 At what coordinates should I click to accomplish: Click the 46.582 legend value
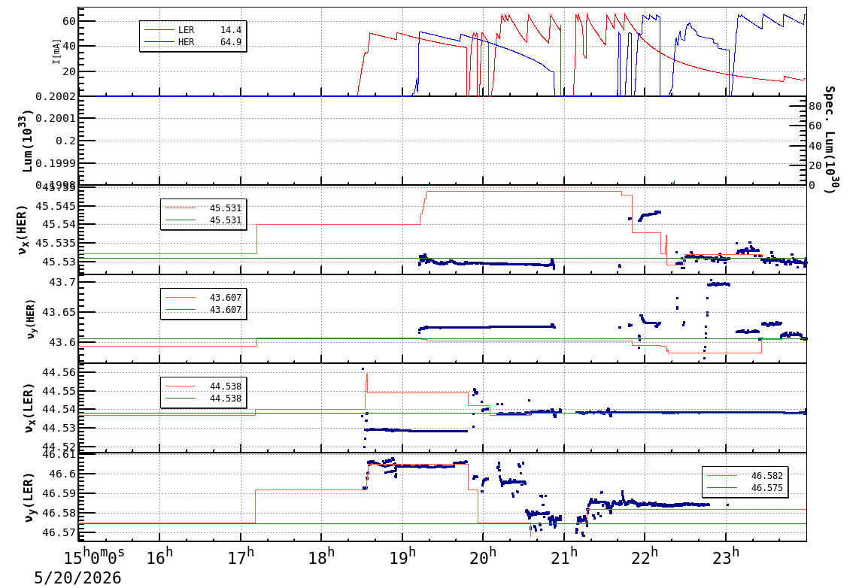(766, 476)
